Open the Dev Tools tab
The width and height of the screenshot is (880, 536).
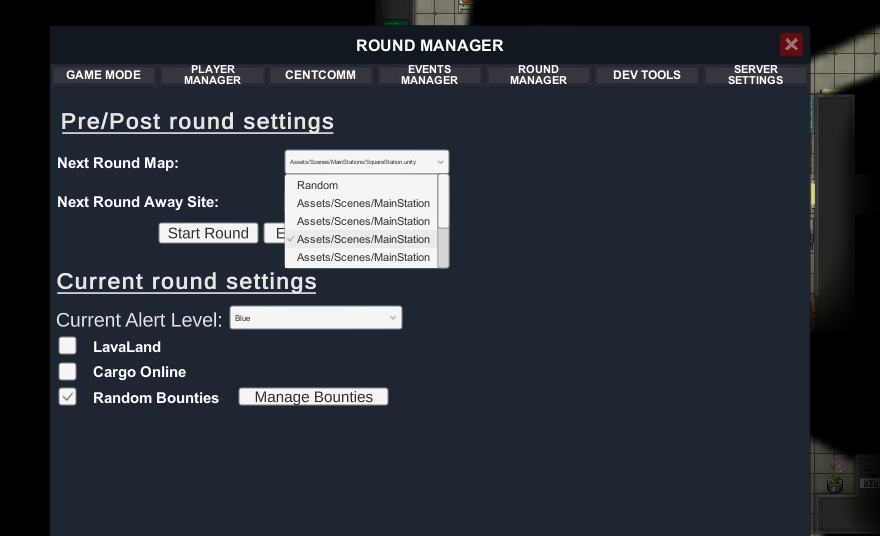[x=647, y=75]
